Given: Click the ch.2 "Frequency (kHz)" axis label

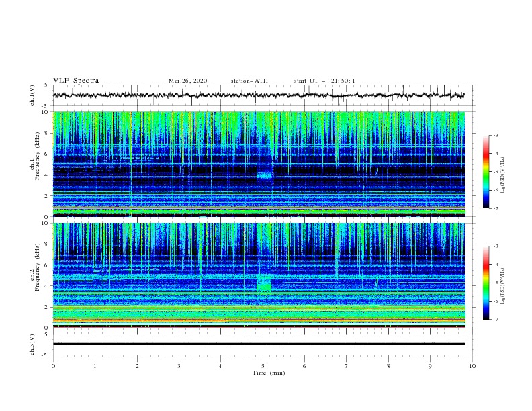Looking at the screenshot, I should [x=38, y=267].
